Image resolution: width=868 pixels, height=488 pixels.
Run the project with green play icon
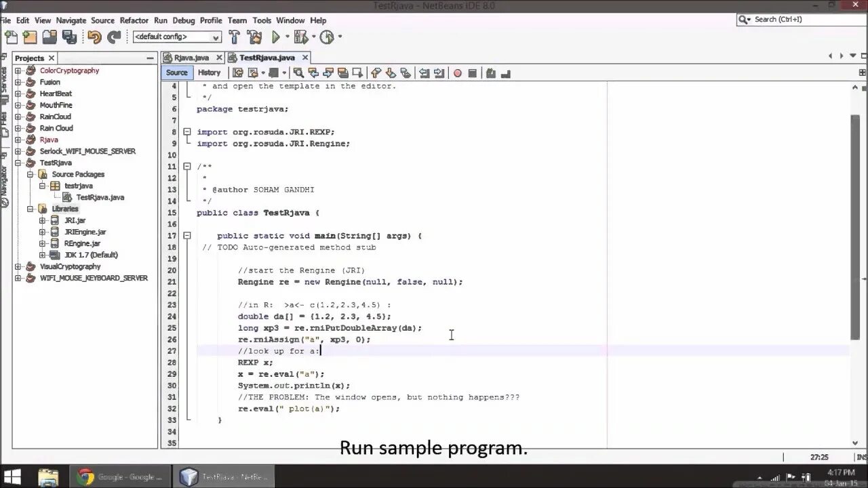[x=276, y=37]
